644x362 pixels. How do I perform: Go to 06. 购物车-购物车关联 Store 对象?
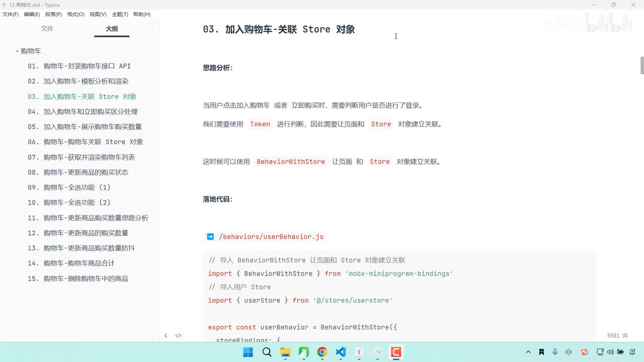point(86,142)
